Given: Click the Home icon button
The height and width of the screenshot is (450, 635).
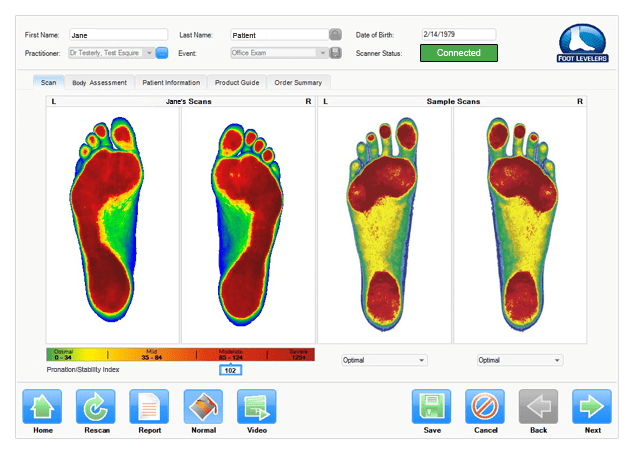Looking at the screenshot, I should tap(42, 408).
